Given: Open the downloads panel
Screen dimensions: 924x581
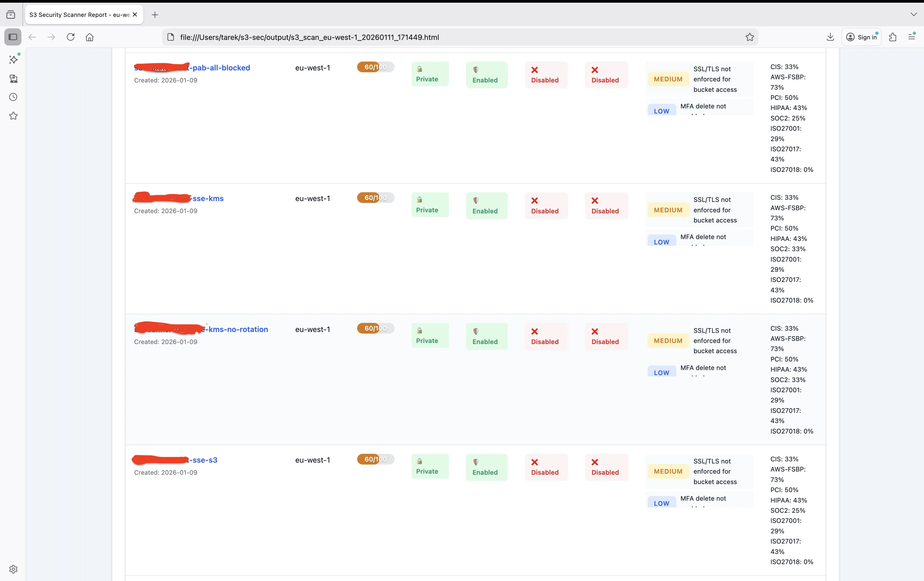Looking at the screenshot, I should pyautogui.click(x=830, y=37).
